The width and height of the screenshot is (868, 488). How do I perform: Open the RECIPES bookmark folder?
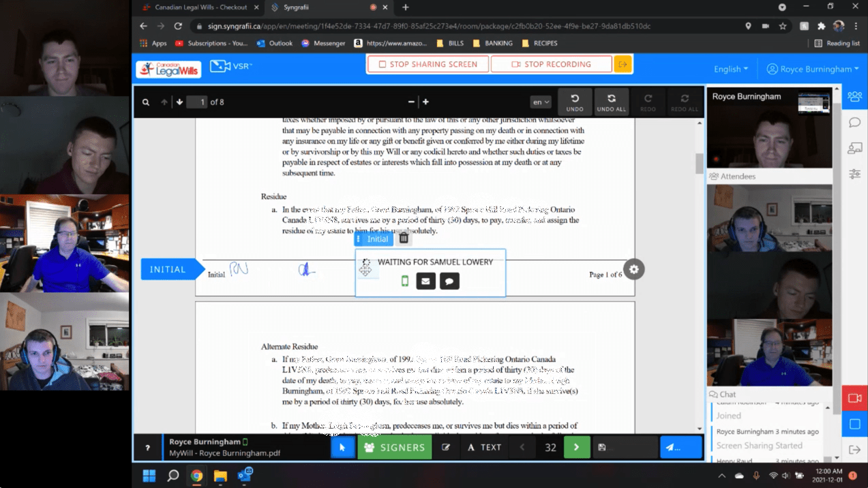[x=539, y=43]
